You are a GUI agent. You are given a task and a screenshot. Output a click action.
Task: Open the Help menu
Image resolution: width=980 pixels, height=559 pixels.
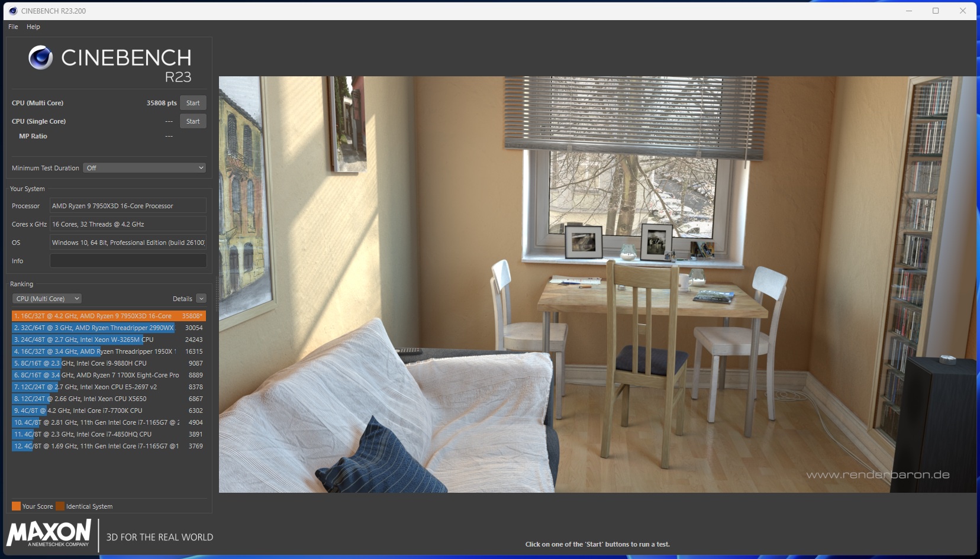(33, 27)
